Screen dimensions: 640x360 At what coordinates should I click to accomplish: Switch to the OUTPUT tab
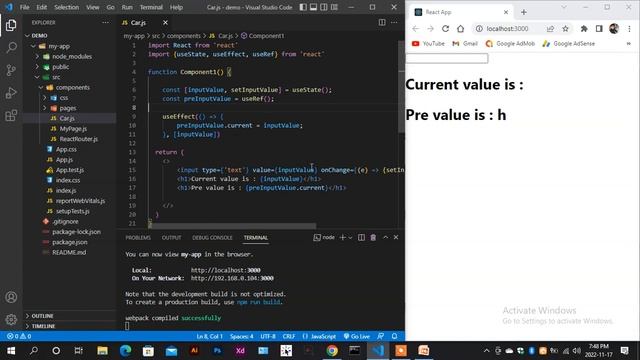pyautogui.click(x=171, y=238)
